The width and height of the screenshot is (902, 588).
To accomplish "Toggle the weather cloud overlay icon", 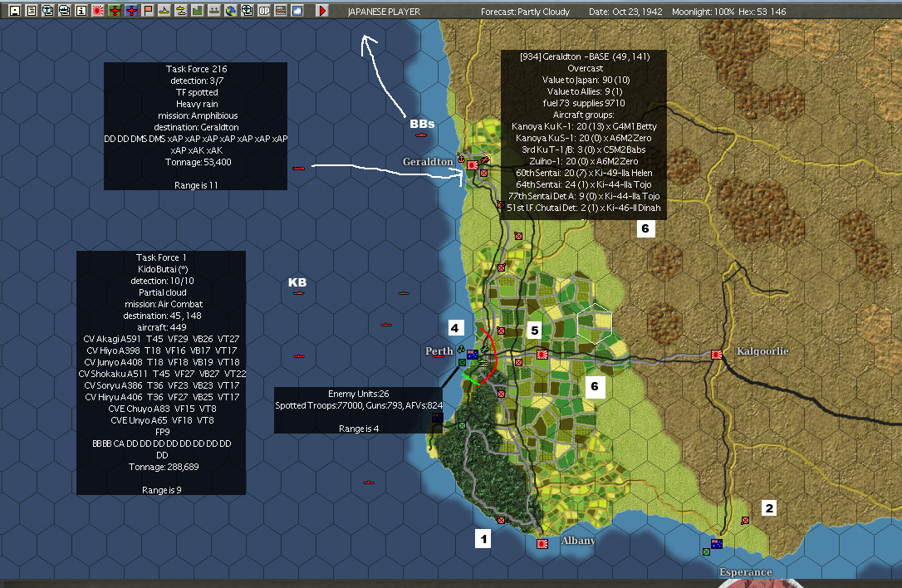I will pyautogui.click(x=297, y=10).
